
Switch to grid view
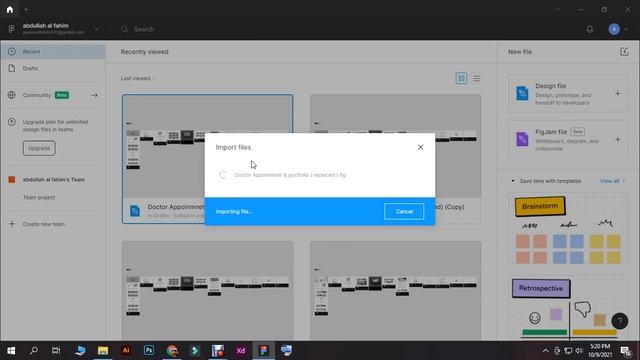point(461,78)
